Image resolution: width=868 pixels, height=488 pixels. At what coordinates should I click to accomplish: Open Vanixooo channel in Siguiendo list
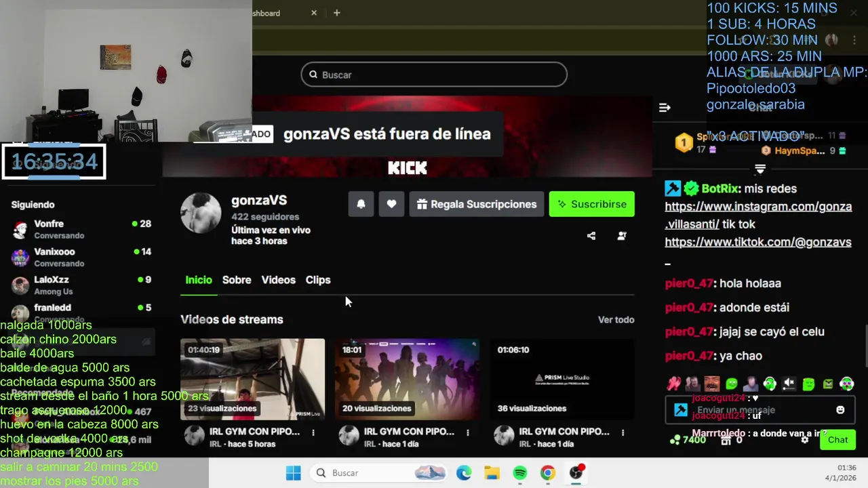(81, 257)
